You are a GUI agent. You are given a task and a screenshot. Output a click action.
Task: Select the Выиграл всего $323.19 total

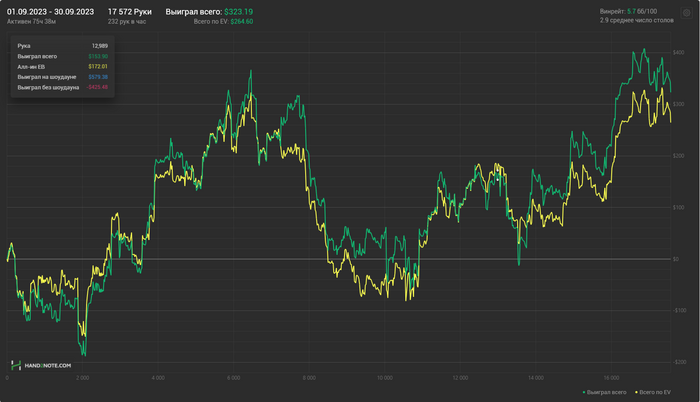[209, 12]
